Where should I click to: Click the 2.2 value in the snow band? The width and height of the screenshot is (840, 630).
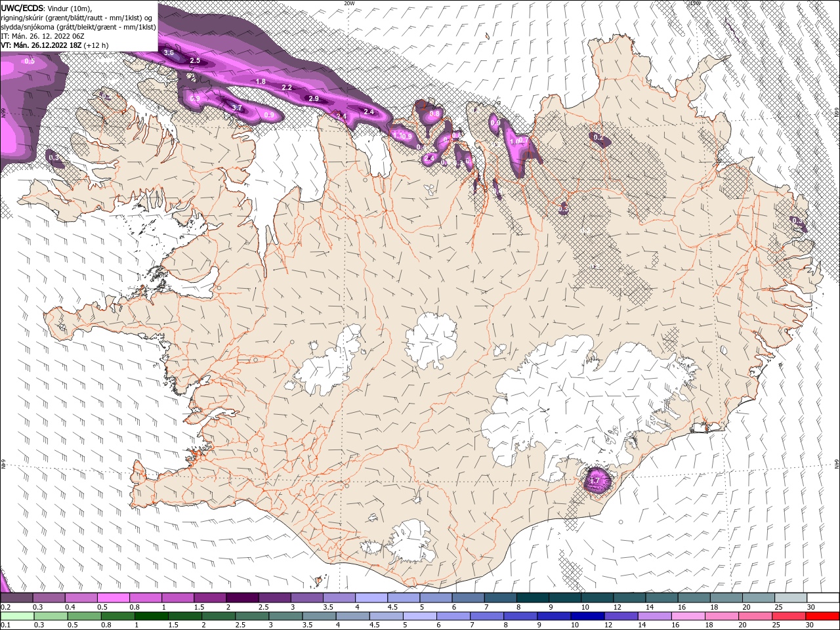287,87
